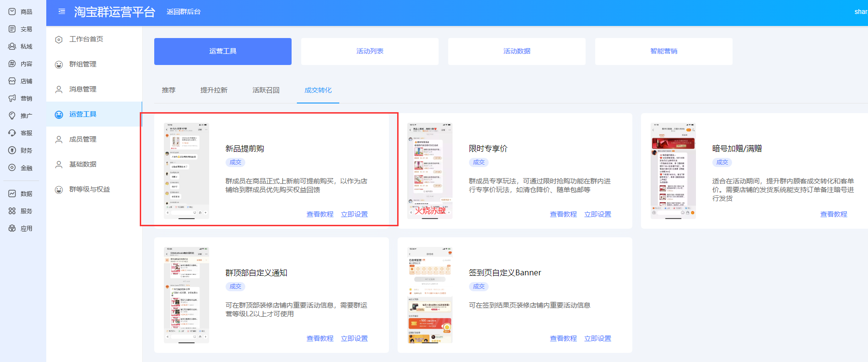The height and width of the screenshot is (362, 868).
Task: Open the 财务 finance icon
Action: coord(12,150)
